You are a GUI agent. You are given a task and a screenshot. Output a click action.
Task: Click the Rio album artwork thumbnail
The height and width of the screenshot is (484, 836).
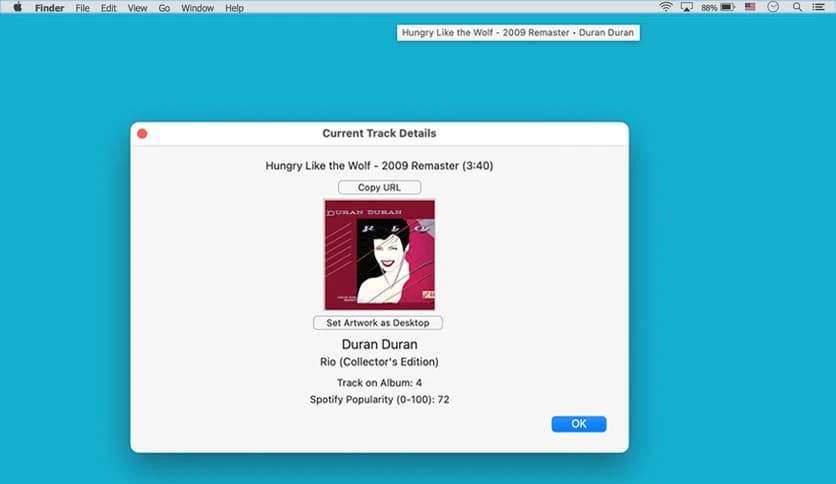[x=380, y=255]
